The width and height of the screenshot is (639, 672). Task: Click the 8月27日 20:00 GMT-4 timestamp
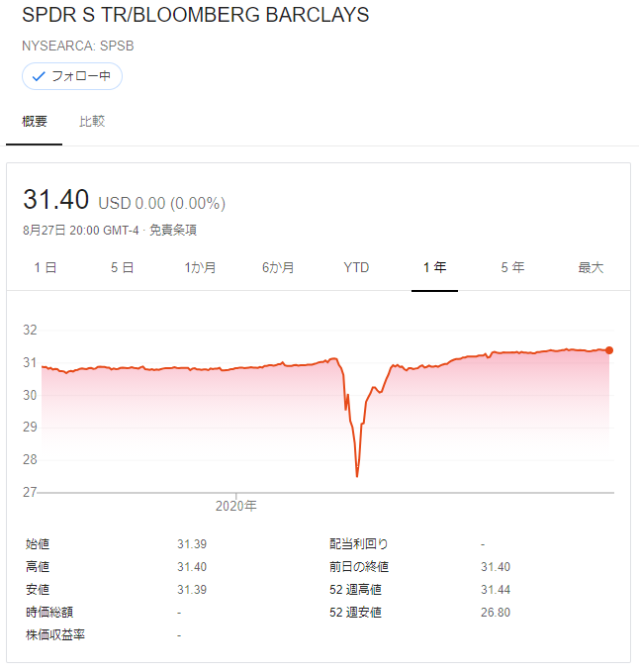click(x=81, y=231)
